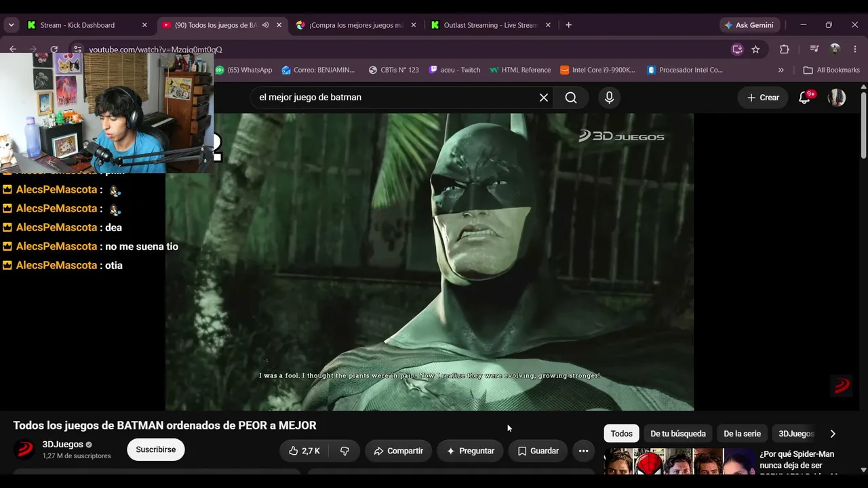Dislike the video

pyautogui.click(x=344, y=451)
